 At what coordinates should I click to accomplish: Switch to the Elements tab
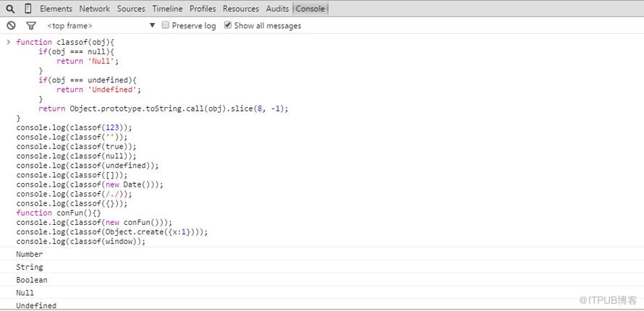(56, 9)
